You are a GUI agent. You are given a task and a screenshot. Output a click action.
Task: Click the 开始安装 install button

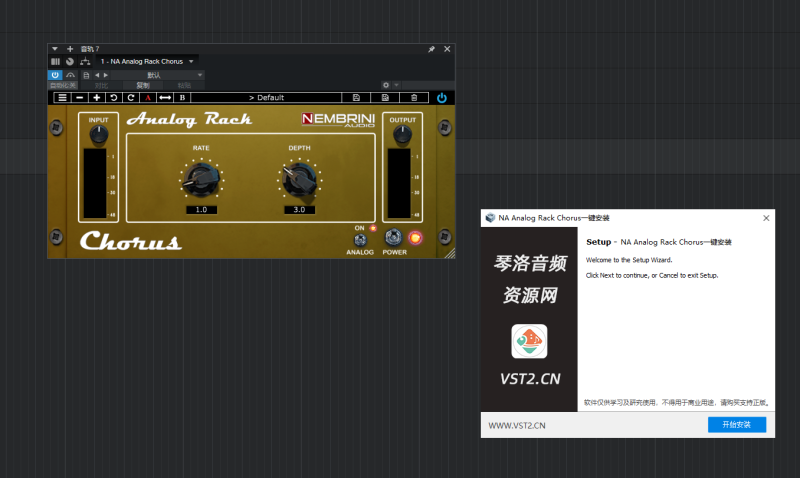(x=737, y=425)
